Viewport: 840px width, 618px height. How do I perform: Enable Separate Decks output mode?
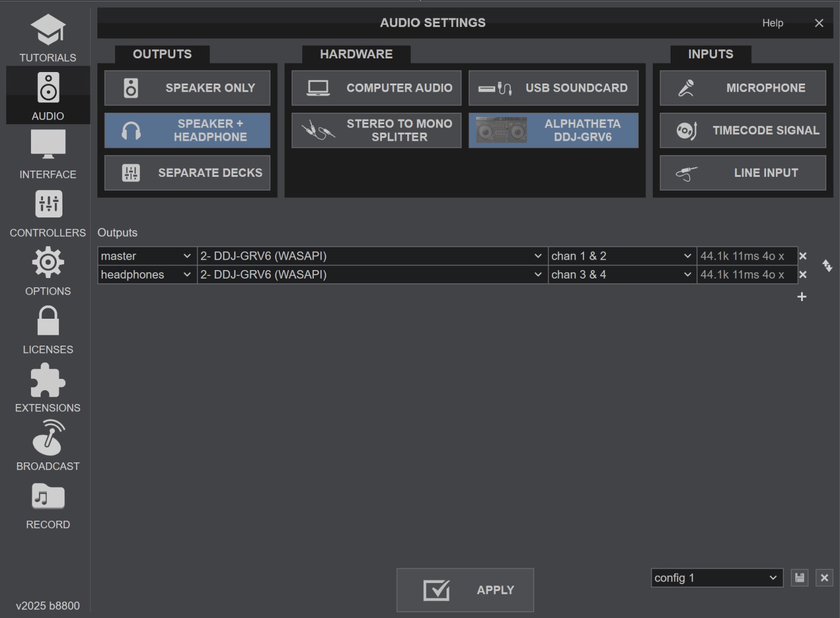[x=187, y=173]
